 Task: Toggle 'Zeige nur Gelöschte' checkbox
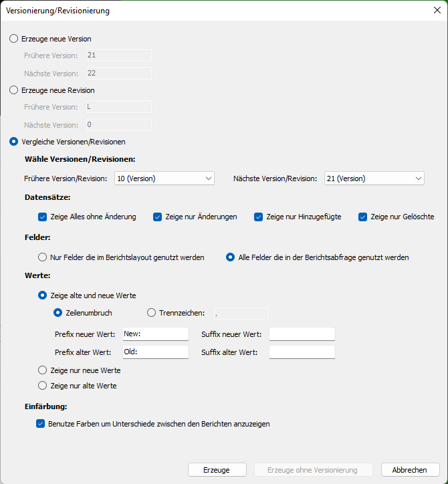(363, 217)
